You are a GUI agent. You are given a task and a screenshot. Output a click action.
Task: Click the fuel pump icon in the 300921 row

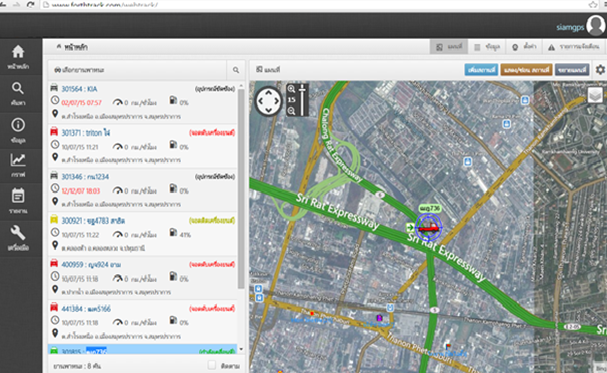173,233
